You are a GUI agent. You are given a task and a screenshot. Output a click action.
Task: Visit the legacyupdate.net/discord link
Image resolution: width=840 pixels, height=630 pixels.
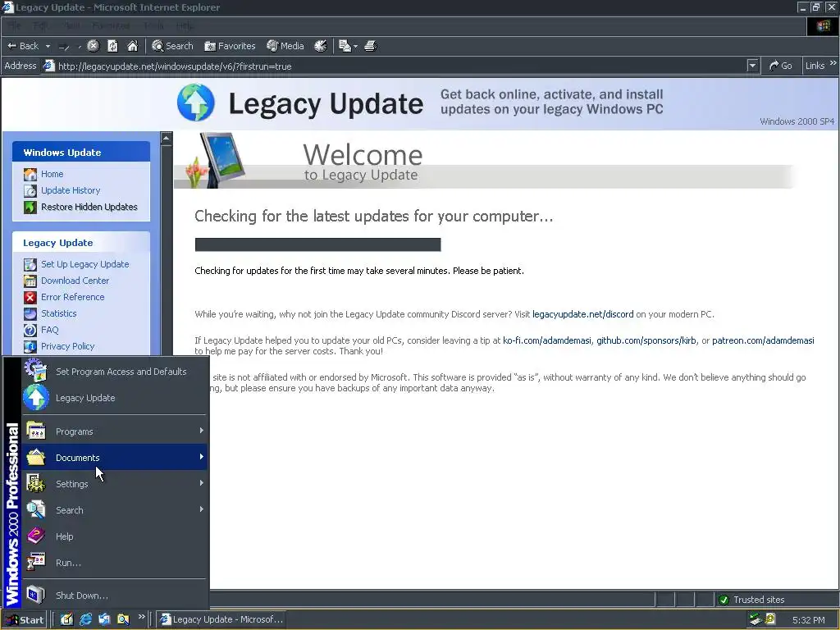click(x=583, y=314)
